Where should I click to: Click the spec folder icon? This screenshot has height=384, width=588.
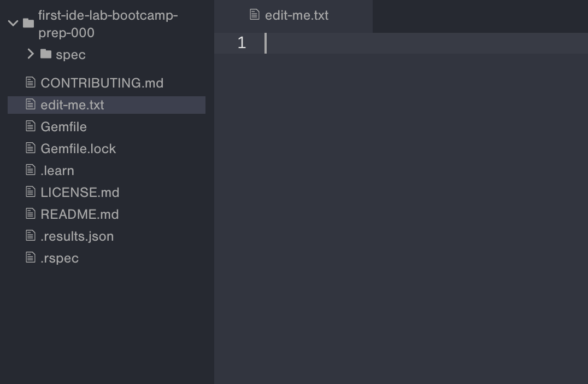46,54
